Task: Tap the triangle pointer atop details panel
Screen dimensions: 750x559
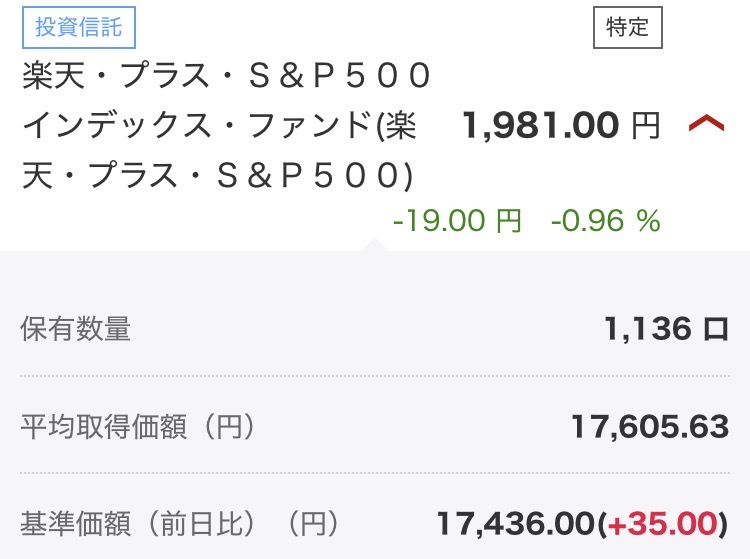Action: (375, 245)
